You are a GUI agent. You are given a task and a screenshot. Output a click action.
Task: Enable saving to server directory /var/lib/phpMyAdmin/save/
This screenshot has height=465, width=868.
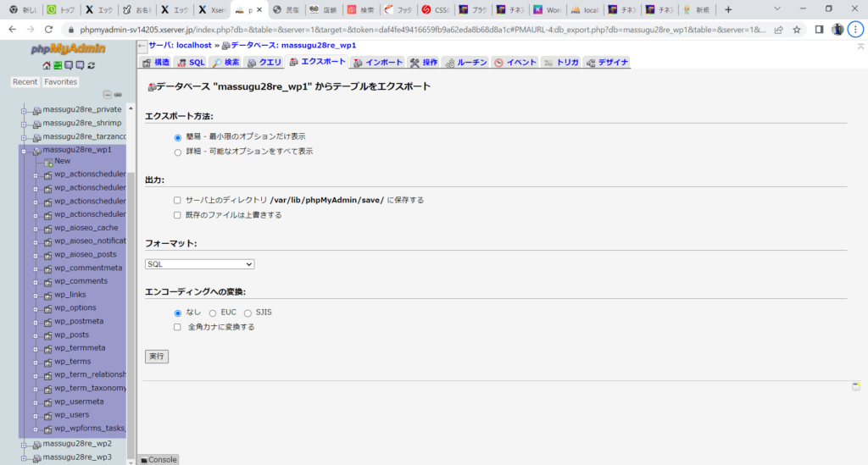[x=177, y=200]
